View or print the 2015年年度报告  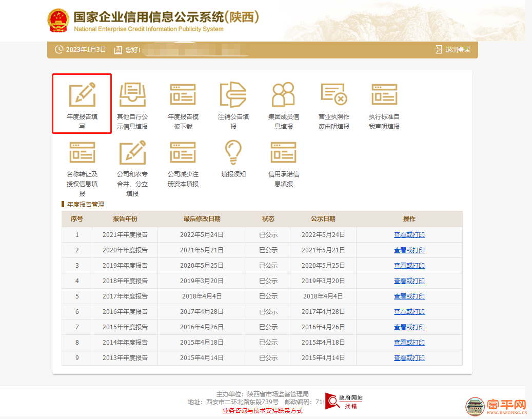(x=409, y=327)
